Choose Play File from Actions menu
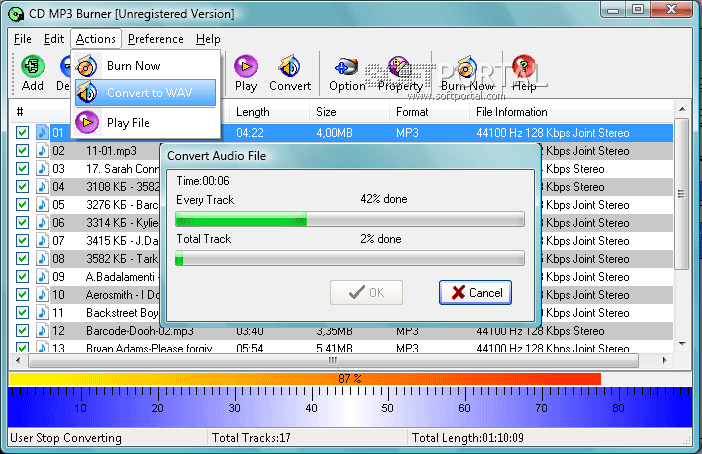This screenshot has width=702, height=454. point(146,122)
